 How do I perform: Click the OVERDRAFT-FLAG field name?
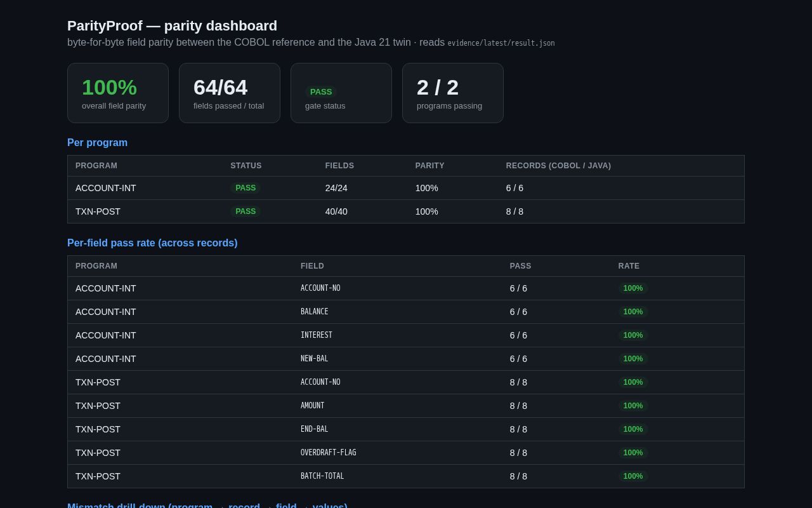coord(329,453)
